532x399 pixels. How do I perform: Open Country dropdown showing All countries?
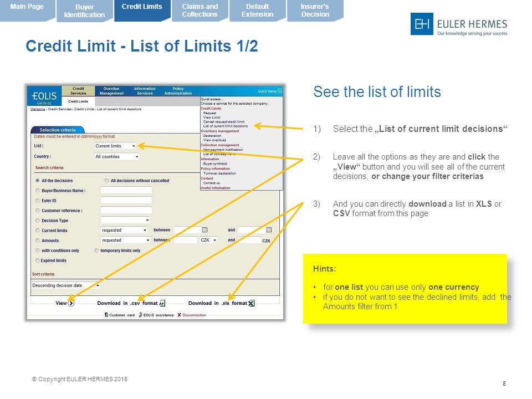[x=117, y=156]
